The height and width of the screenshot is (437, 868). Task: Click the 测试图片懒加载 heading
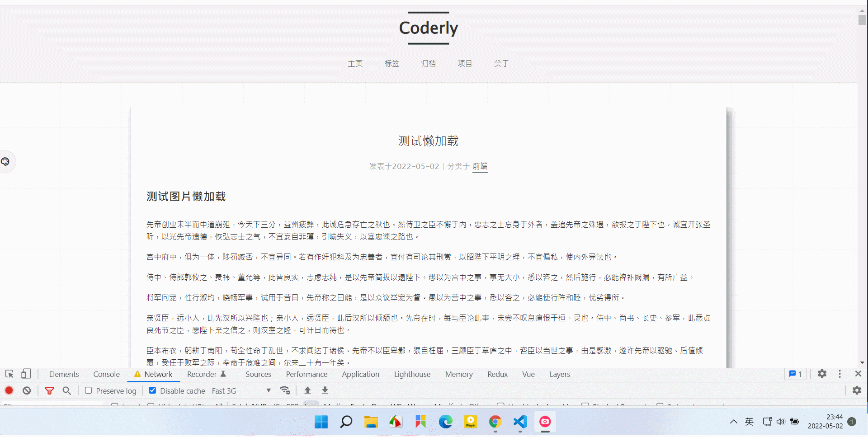(x=186, y=197)
